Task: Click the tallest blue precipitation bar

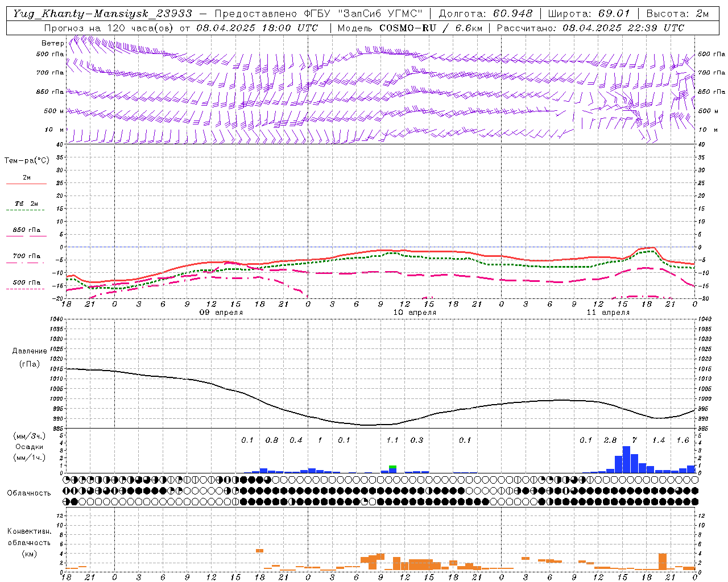Action: (x=626, y=460)
